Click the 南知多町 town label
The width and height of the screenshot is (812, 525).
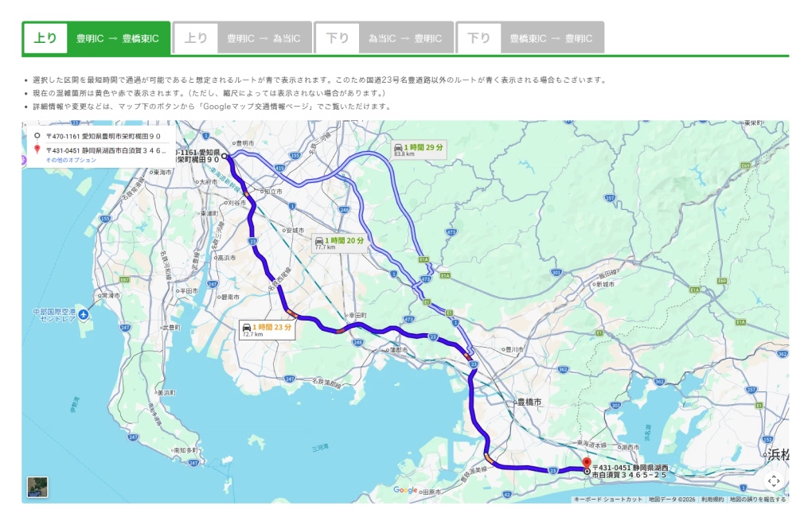click(x=185, y=450)
